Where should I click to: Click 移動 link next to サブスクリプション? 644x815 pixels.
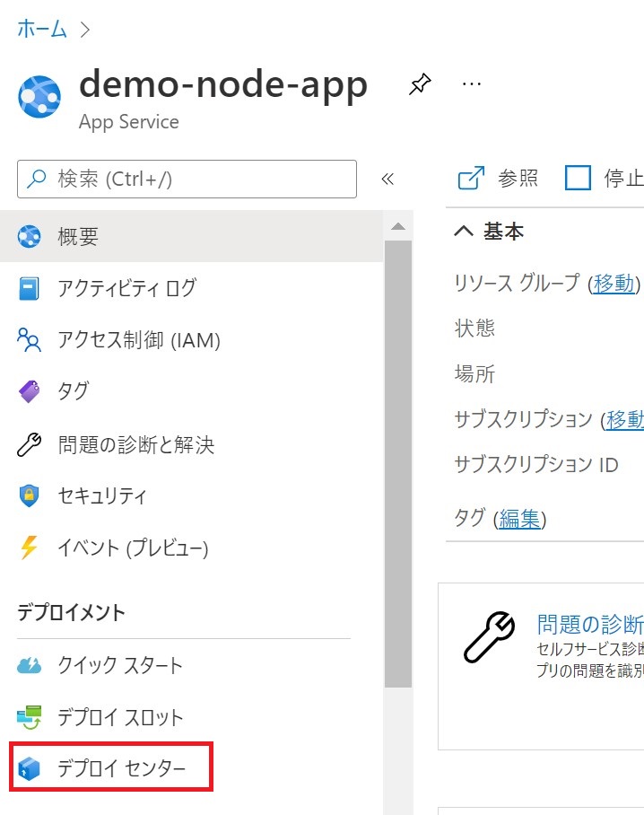tap(625, 420)
